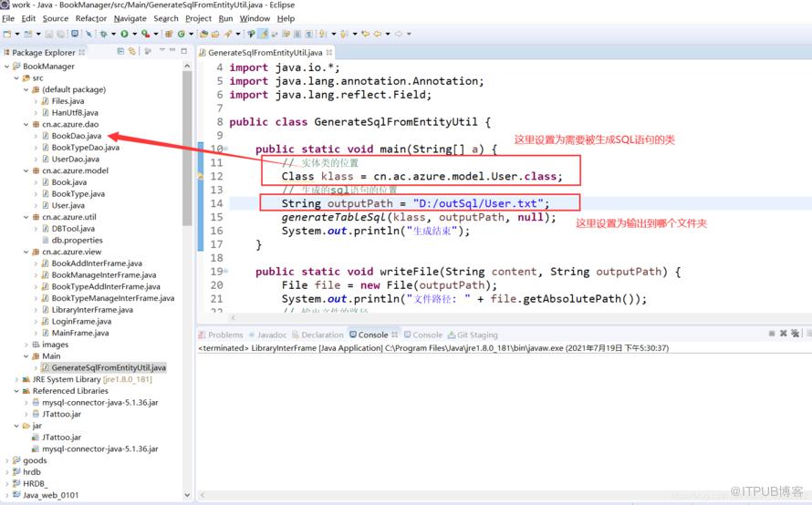Close the Package Explorer view

82,52
